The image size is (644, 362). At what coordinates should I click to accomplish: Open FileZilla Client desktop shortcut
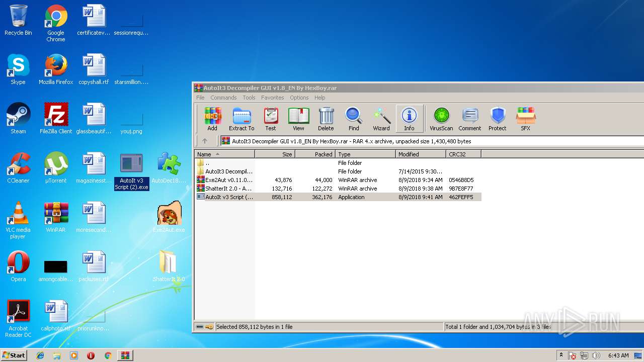tap(56, 118)
